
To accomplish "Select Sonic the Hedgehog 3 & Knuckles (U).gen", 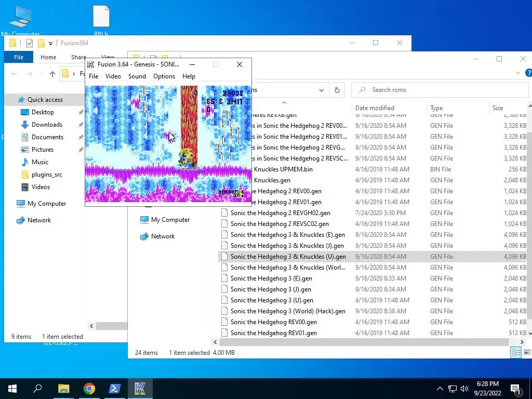I will tap(373, 257).
